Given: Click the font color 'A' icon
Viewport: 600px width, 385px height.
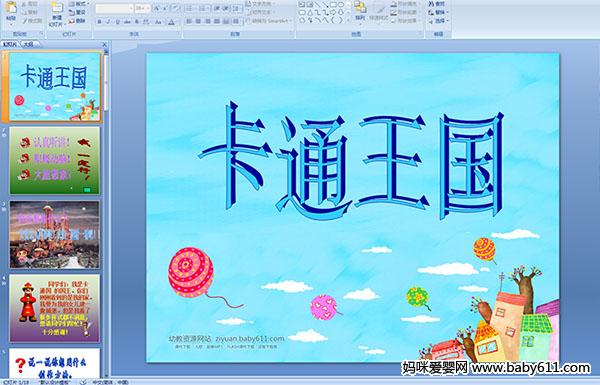Looking at the screenshot, I should click(172, 22).
